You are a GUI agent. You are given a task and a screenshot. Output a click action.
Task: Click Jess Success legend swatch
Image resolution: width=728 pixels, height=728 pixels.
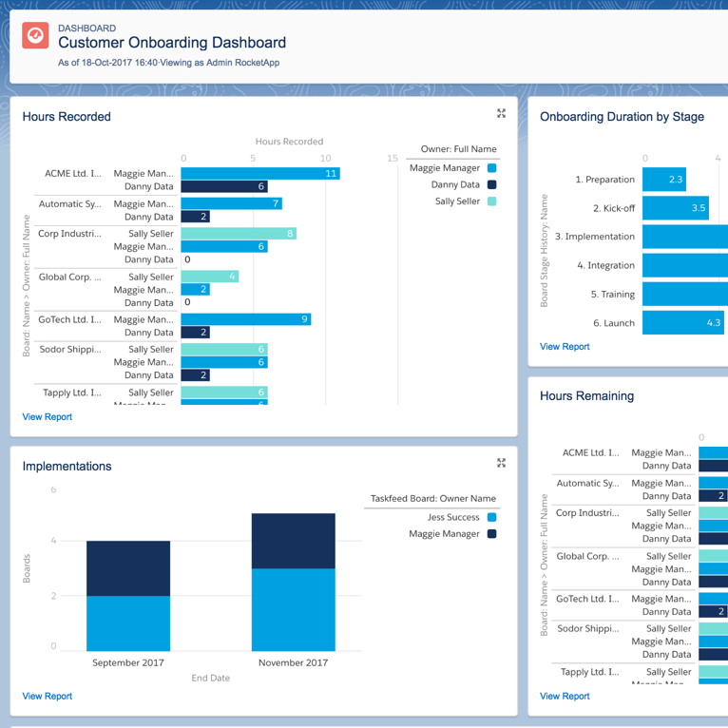(x=491, y=518)
